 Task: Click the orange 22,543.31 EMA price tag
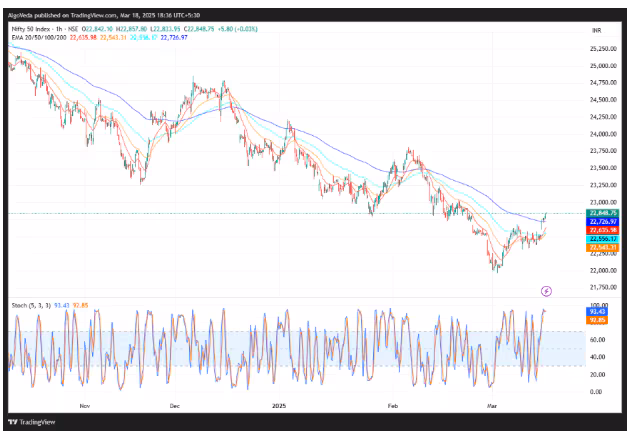[602, 248]
